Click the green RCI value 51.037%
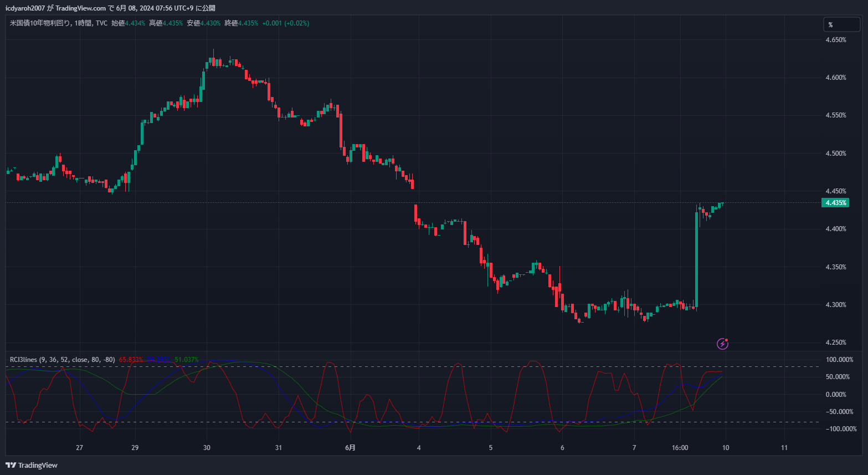Image resolution: width=868 pixels, height=475 pixels. [x=186, y=360]
